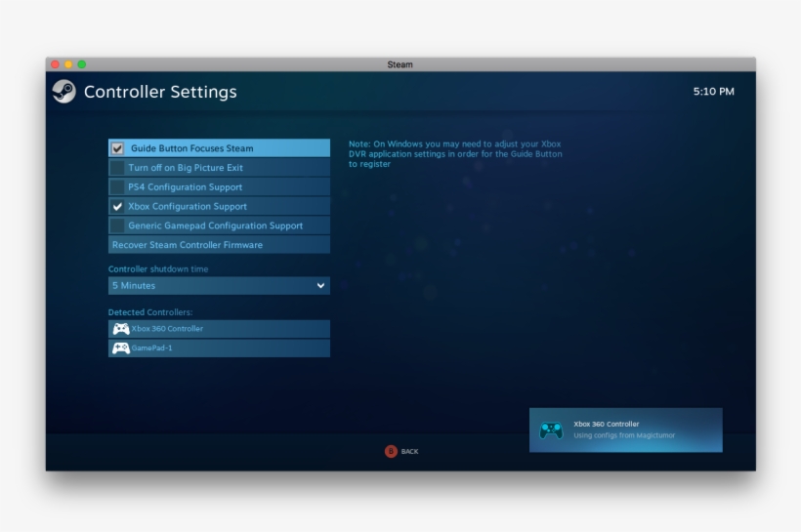This screenshot has width=801, height=532.
Task: Enable Generic Gamepad Configuration Support
Action: click(x=117, y=225)
